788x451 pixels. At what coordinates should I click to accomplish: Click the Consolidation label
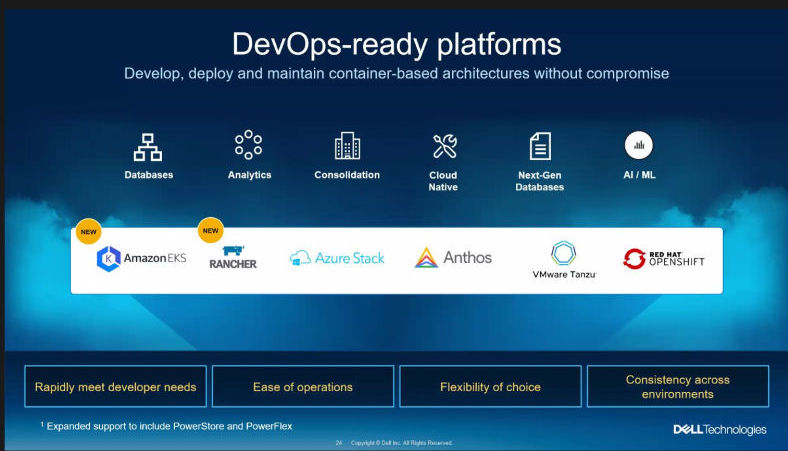(x=347, y=175)
